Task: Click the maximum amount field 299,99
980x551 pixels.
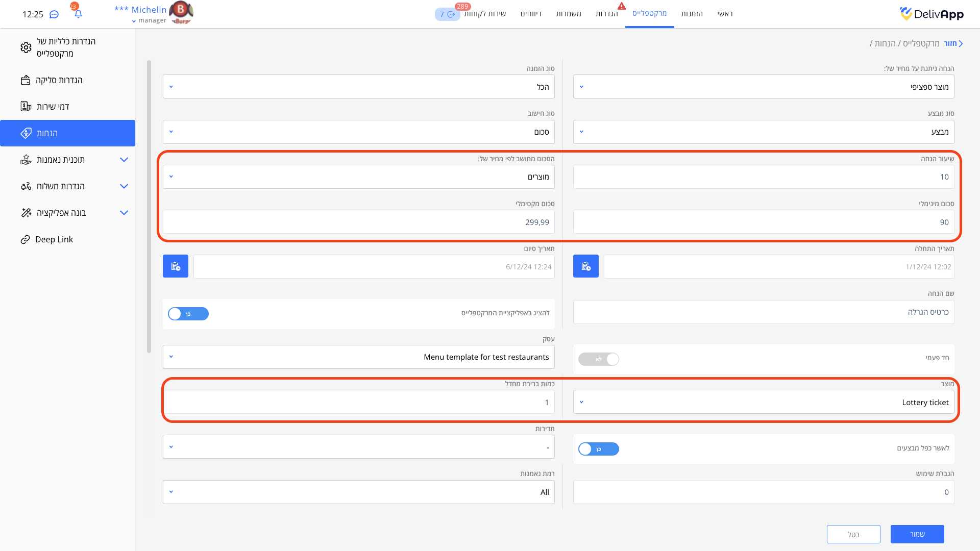Action: (358, 222)
